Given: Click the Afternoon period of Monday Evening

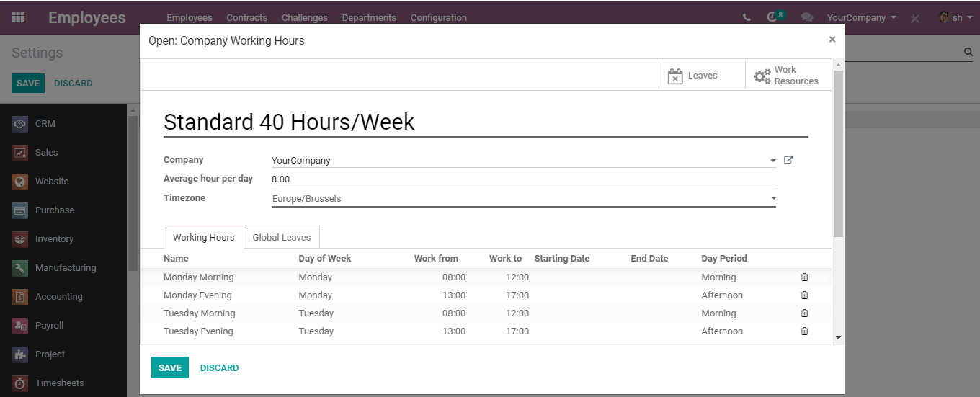Looking at the screenshot, I should pos(722,295).
